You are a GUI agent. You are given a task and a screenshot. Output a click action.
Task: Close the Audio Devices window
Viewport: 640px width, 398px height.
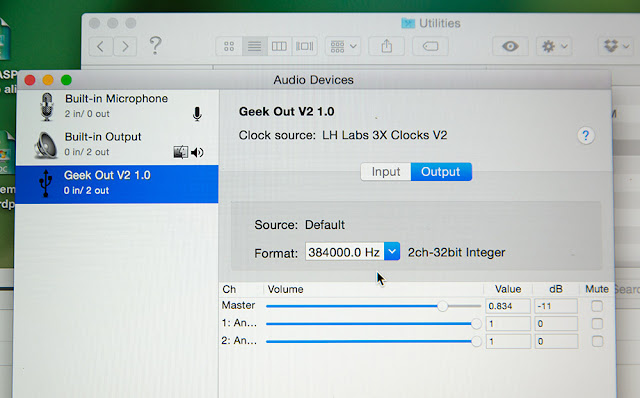coord(30,80)
